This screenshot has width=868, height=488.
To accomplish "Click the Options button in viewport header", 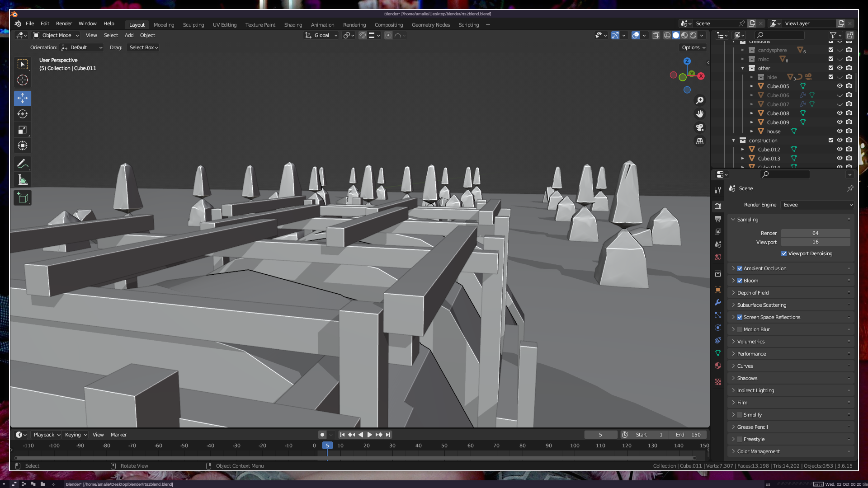I will pos(693,47).
